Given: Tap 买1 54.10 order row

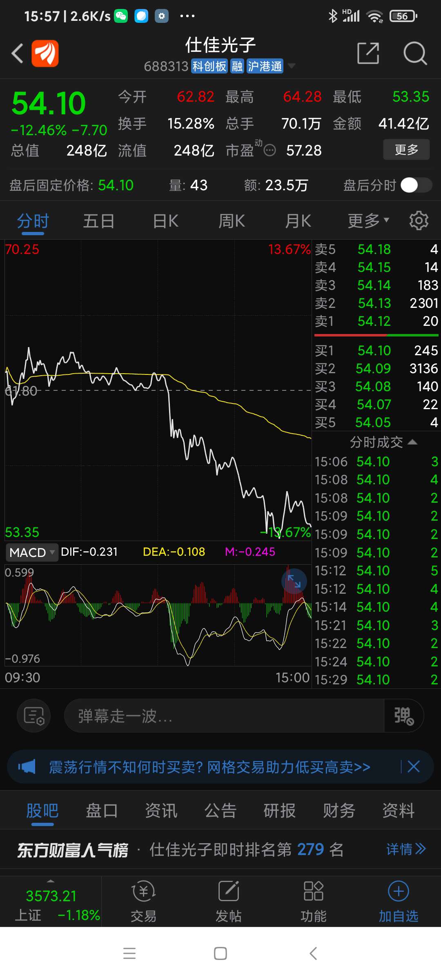Looking at the screenshot, I should point(376,350).
